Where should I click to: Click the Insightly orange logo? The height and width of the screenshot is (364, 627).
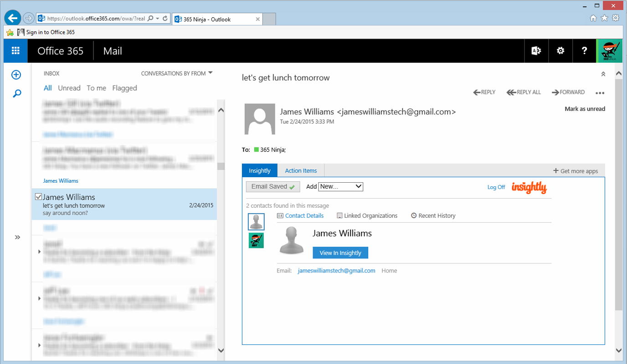point(529,187)
